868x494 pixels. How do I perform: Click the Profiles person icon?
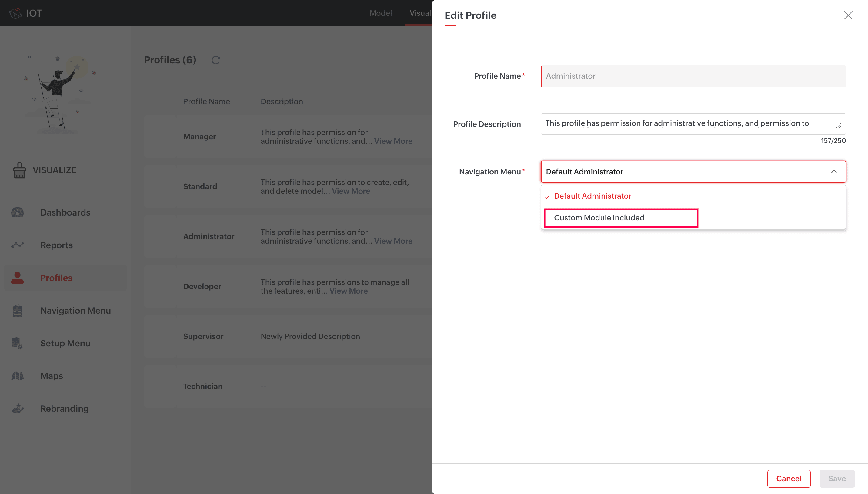point(17,278)
